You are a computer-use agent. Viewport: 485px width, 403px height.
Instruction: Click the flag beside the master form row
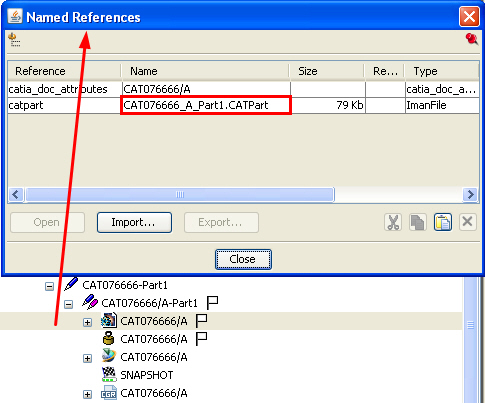(201, 339)
